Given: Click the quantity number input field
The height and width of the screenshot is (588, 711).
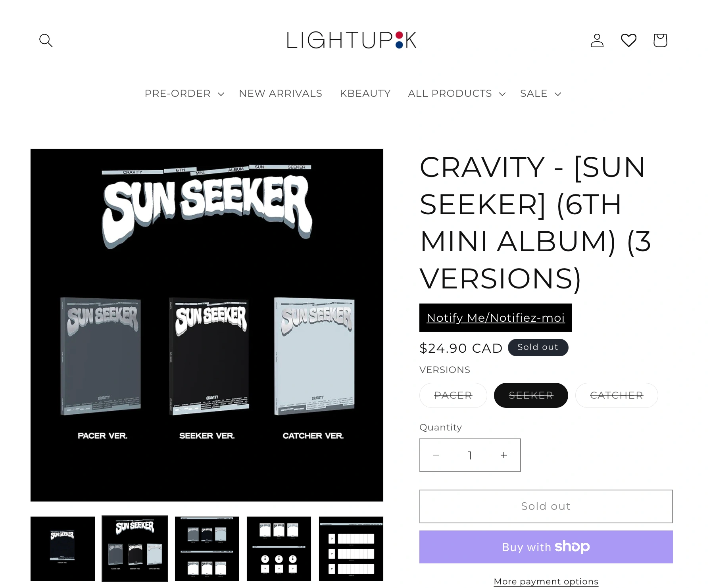Looking at the screenshot, I should click(470, 455).
